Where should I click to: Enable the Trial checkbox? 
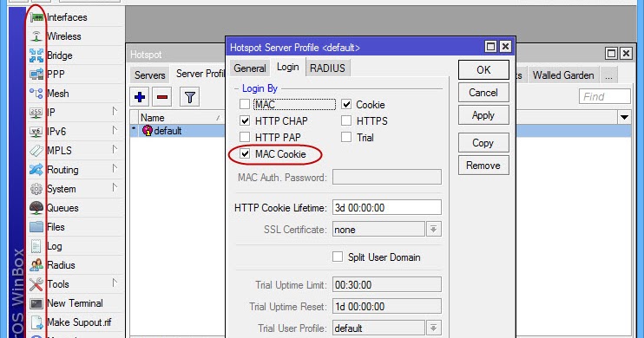tap(346, 137)
